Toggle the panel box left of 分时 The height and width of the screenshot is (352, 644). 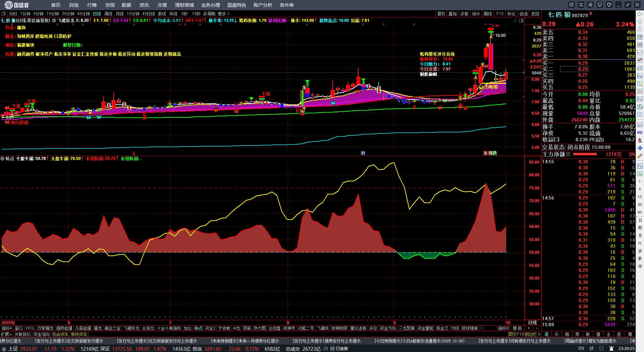(3, 14)
